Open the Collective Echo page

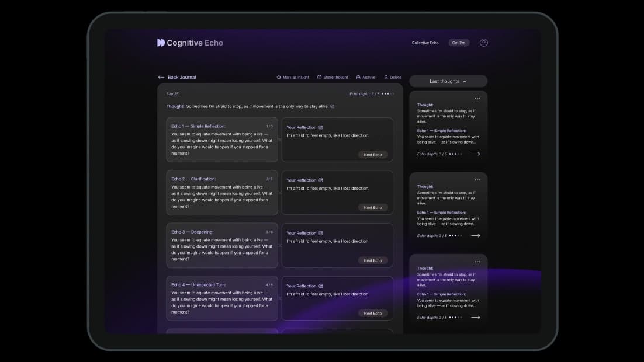click(x=425, y=43)
